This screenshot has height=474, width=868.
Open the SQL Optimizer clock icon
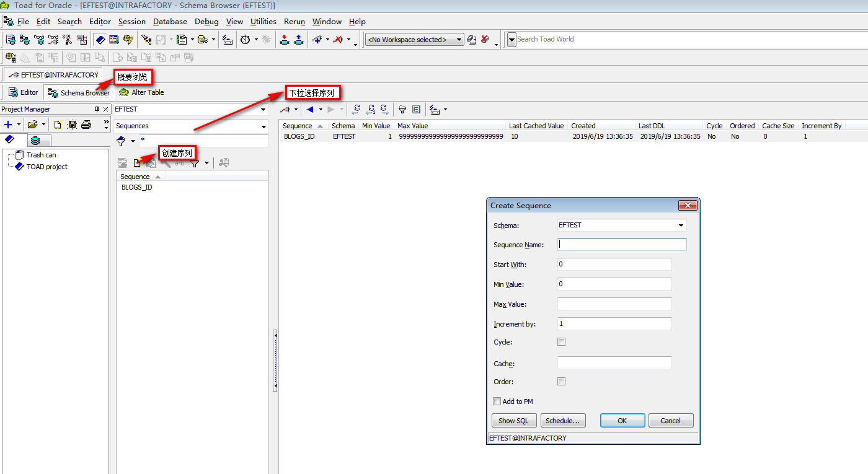click(246, 40)
